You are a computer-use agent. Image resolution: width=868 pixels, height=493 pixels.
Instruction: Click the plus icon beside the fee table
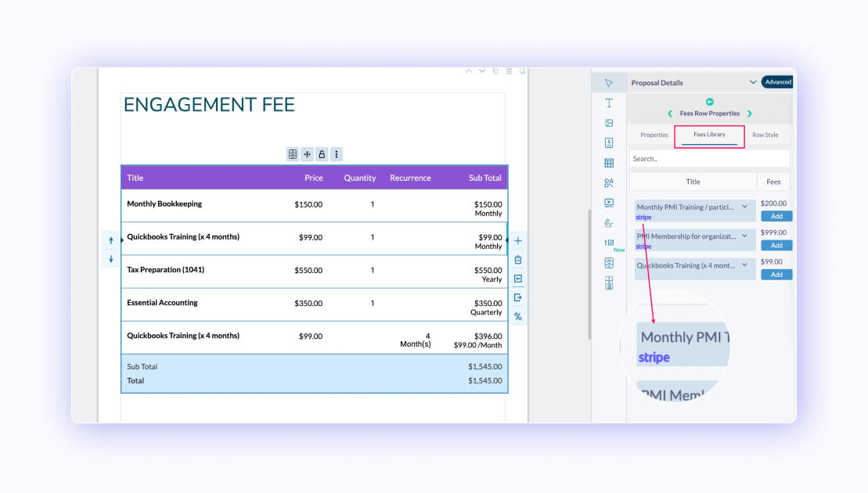click(517, 241)
